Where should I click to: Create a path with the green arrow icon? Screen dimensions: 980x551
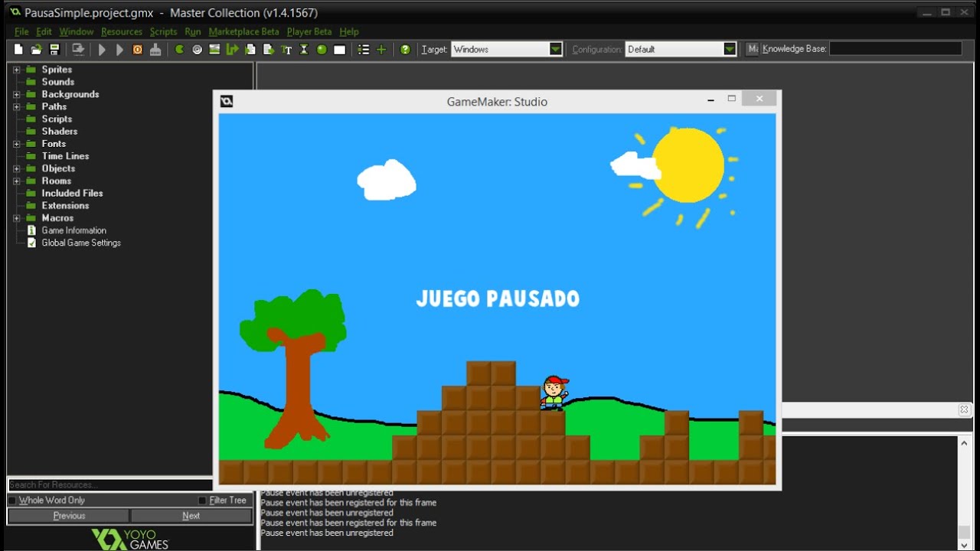[233, 50]
